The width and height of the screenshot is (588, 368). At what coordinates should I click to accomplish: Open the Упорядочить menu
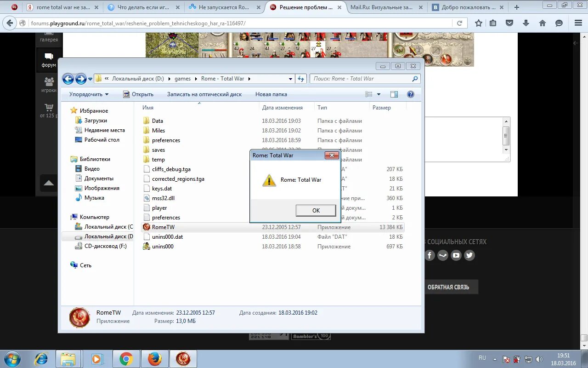click(89, 94)
